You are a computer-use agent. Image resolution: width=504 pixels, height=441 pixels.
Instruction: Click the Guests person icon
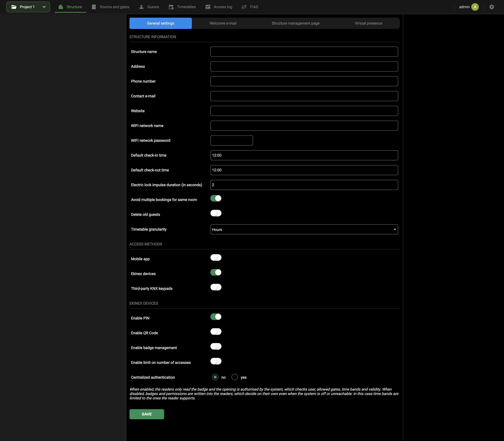(x=141, y=7)
